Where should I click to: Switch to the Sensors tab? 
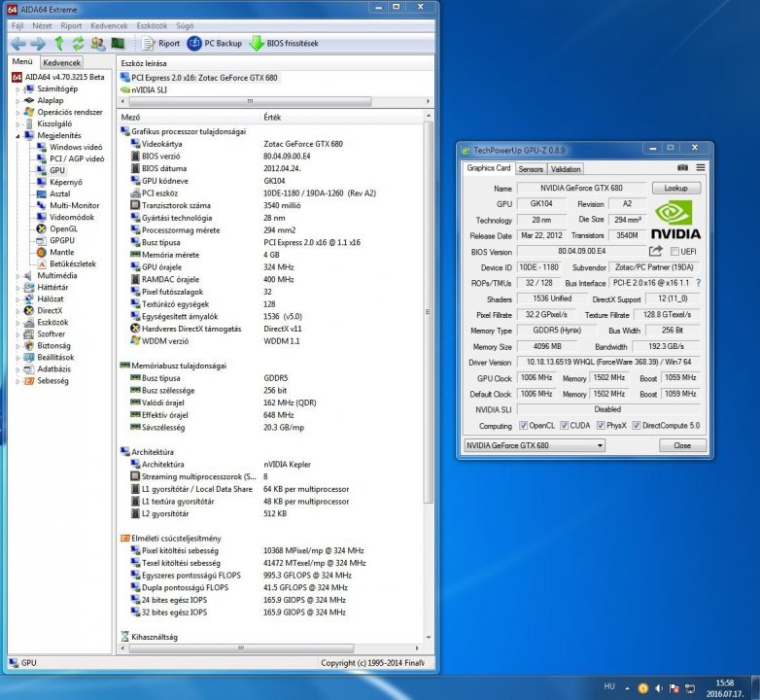531,168
